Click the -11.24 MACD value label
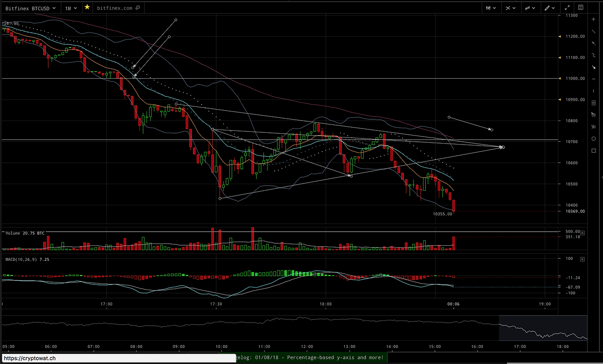This screenshot has height=364, width=603. point(572,278)
